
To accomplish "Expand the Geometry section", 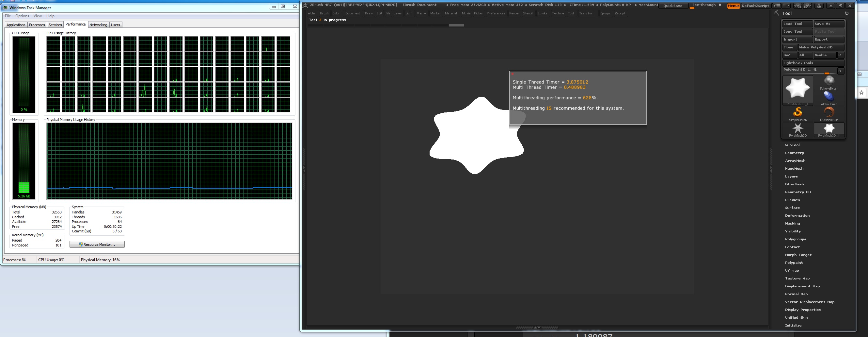I will (x=794, y=153).
